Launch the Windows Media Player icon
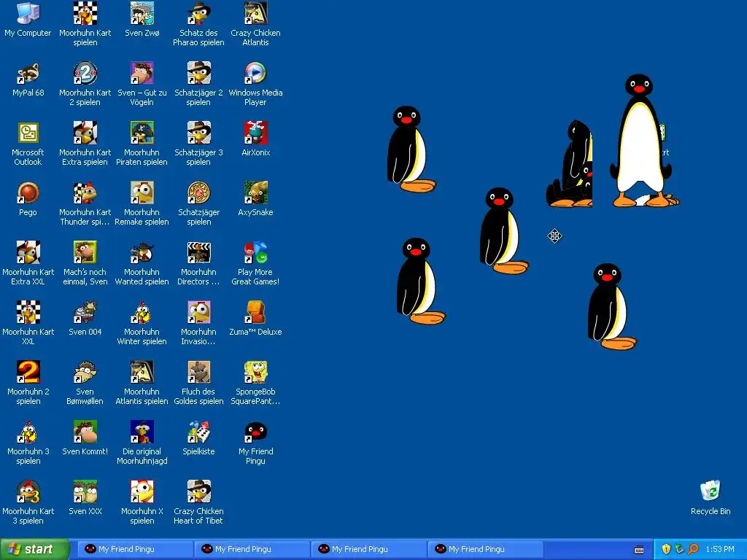Image resolution: width=747 pixels, height=560 pixels. [256, 74]
